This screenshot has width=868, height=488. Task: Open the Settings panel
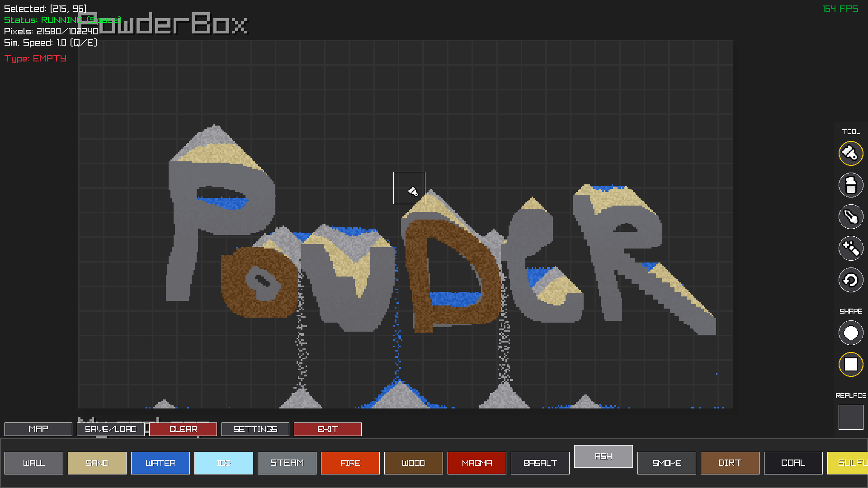click(x=255, y=429)
